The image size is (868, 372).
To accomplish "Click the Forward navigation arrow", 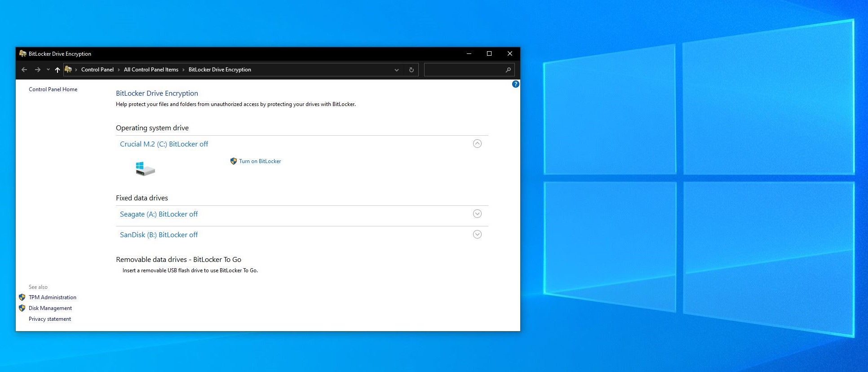I will pos(38,70).
